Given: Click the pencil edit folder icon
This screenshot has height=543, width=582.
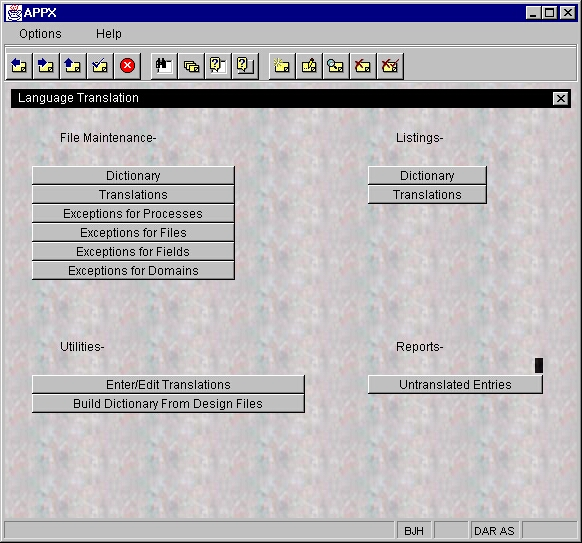Looking at the screenshot, I should tap(309, 66).
